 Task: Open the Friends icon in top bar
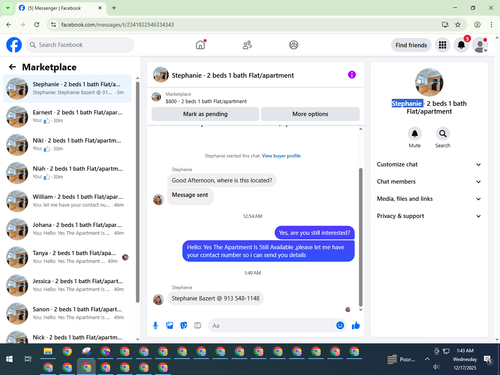[x=247, y=45]
